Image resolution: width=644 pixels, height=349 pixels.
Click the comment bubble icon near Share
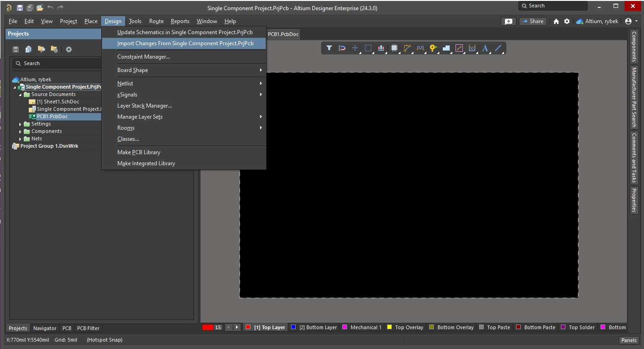tap(508, 21)
